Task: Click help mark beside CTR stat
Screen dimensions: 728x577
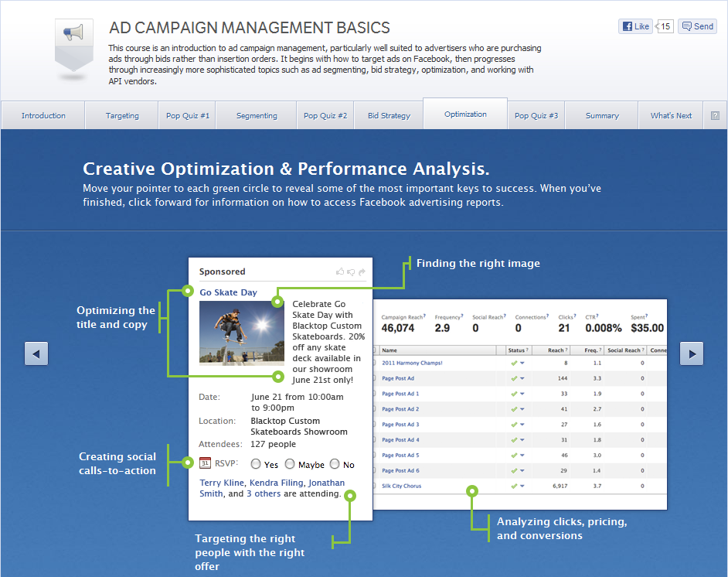Action: click(x=597, y=316)
